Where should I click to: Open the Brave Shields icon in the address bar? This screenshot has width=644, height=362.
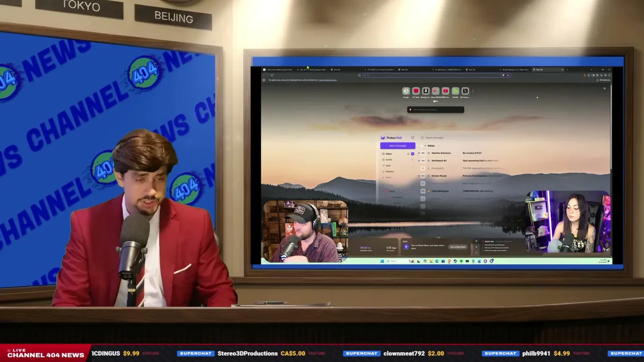click(503, 75)
